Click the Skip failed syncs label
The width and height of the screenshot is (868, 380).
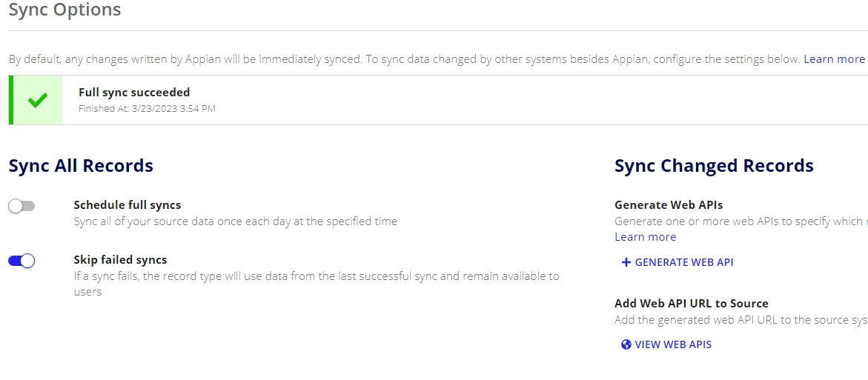(x=120, y=260)
